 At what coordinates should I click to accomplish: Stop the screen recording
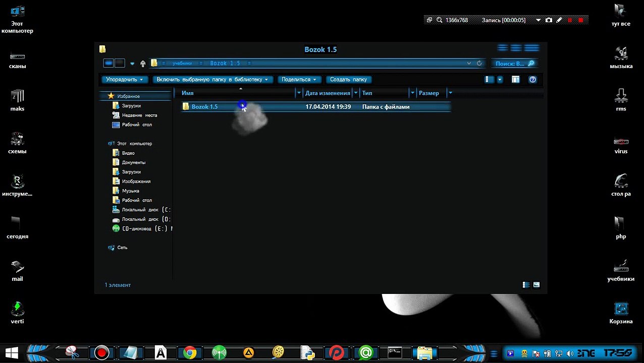(x=580, y=20)
